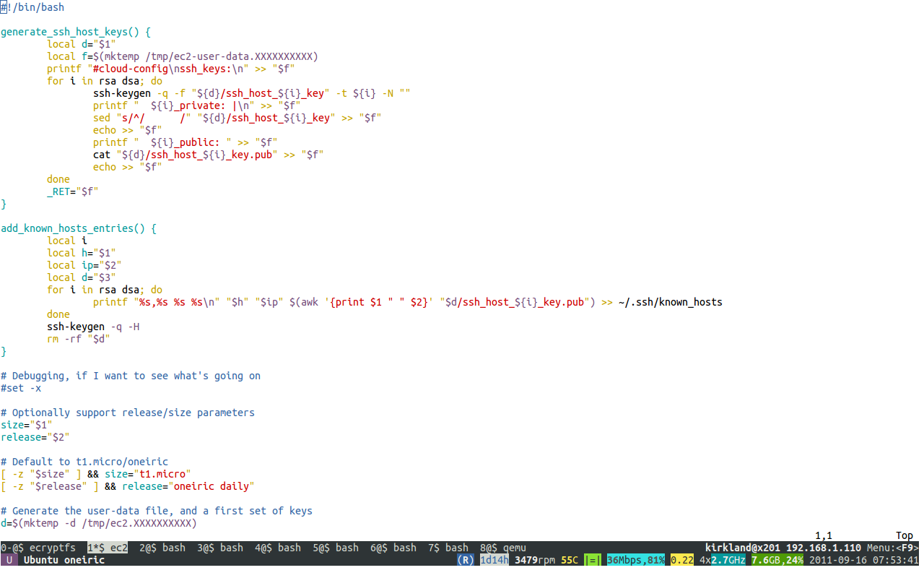Viewport: 924px width, 578px height.
Task: Click the local d="$3" line
Action: click(82, 277)
